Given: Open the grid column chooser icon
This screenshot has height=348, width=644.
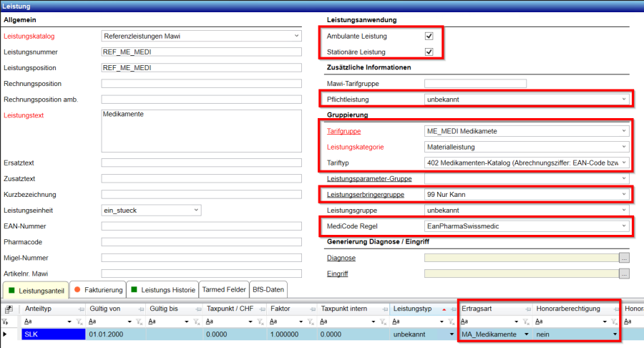Looking at the screenshot, I should click(8, 309).
